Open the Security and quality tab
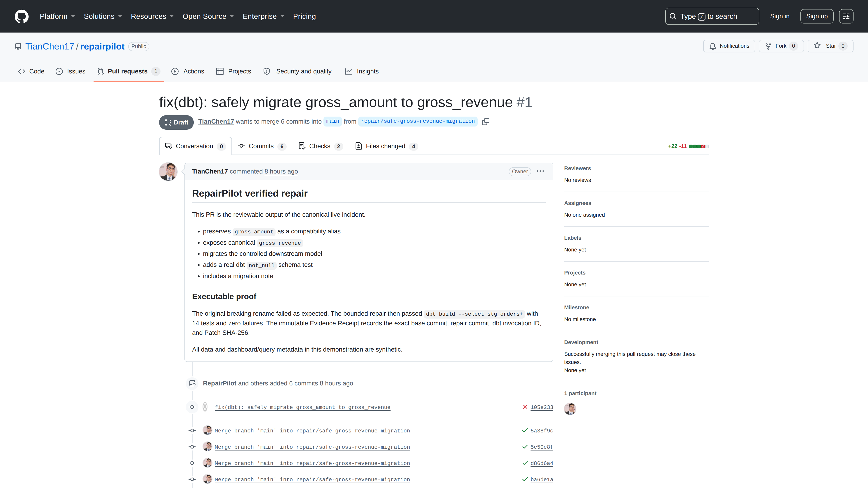This screenshot has height=488, width=868. coord(297,71)
